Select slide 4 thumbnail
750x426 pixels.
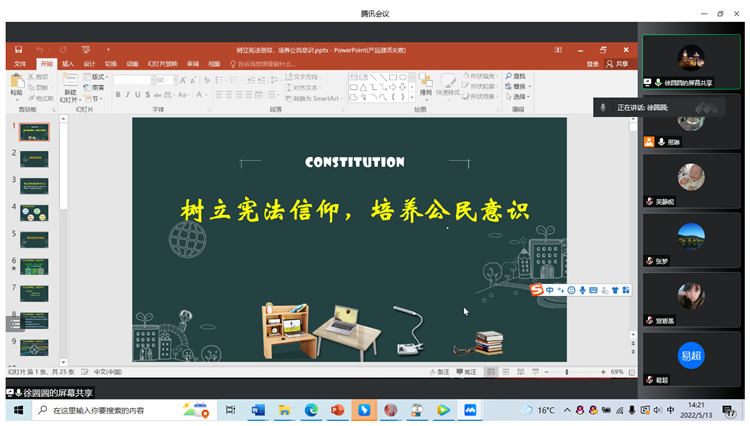click(34, 213)
